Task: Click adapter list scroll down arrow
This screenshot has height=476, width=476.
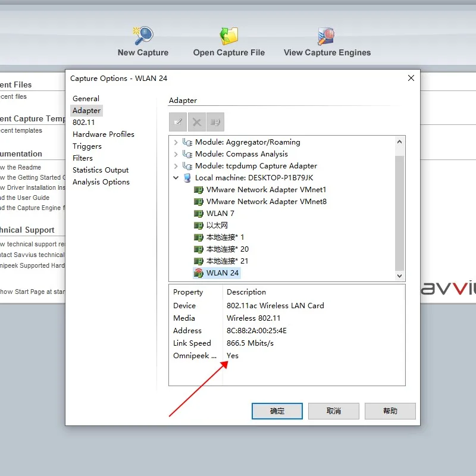Action: (x=399, y=275)
